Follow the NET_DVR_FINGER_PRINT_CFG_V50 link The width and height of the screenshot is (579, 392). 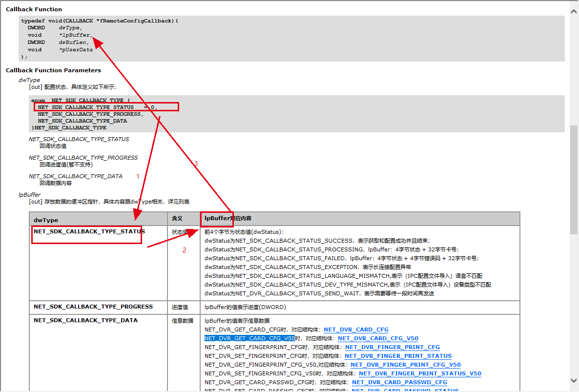[405, 365]
